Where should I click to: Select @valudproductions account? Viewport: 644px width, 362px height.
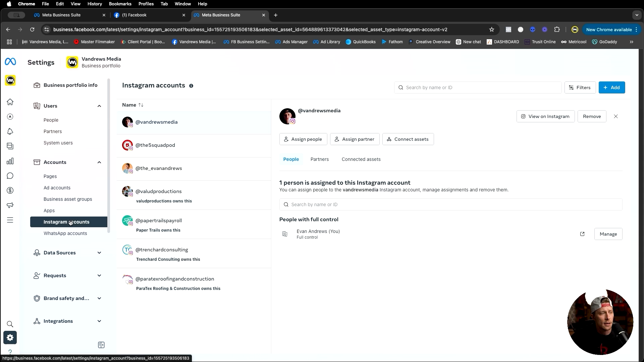click(194, 195)
